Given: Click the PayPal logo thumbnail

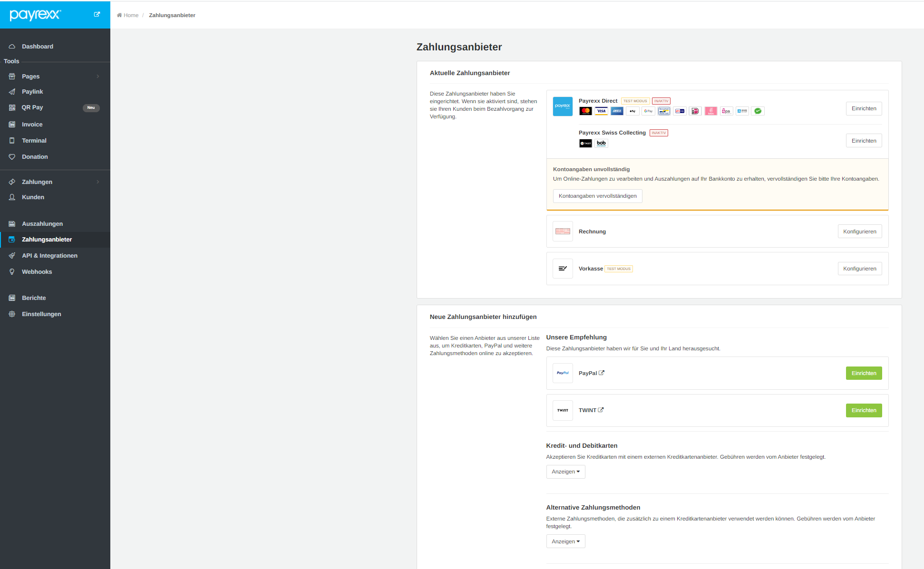Looking at the screenshot, I should (x=563, y=373).
